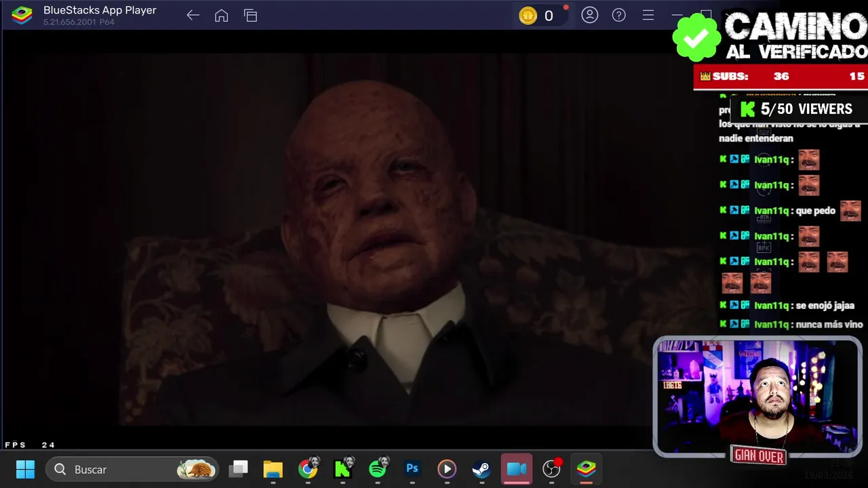Click the FPS 24 counter
The width and height of the screenshot is (868, 488).
30,445
